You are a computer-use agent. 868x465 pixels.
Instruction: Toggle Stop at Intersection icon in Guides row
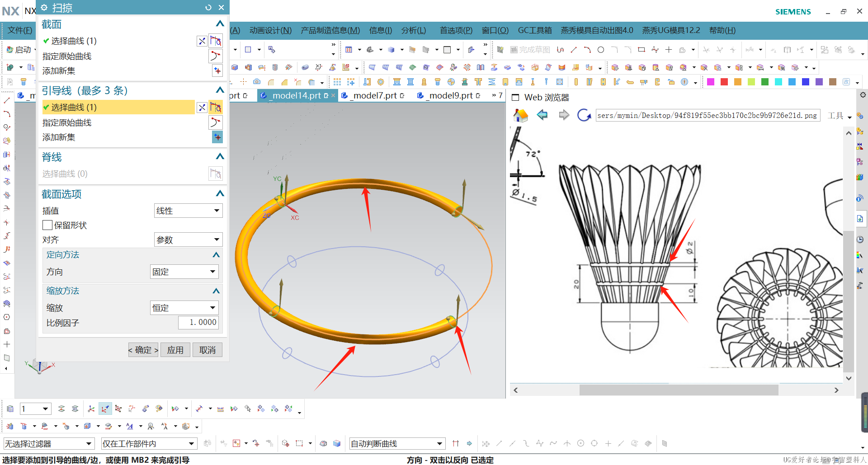tap(202, 108)
